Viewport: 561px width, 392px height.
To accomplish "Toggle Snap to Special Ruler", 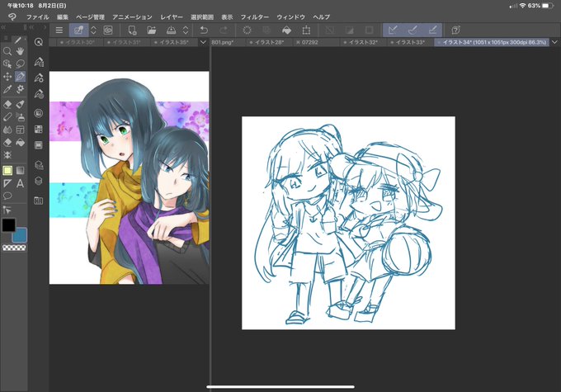I will click(412, 30).
